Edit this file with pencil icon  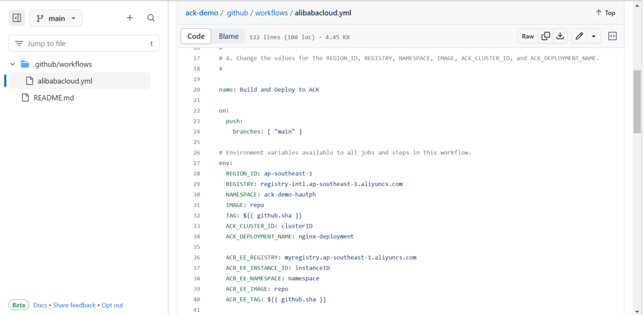click(x=579, y=36)
